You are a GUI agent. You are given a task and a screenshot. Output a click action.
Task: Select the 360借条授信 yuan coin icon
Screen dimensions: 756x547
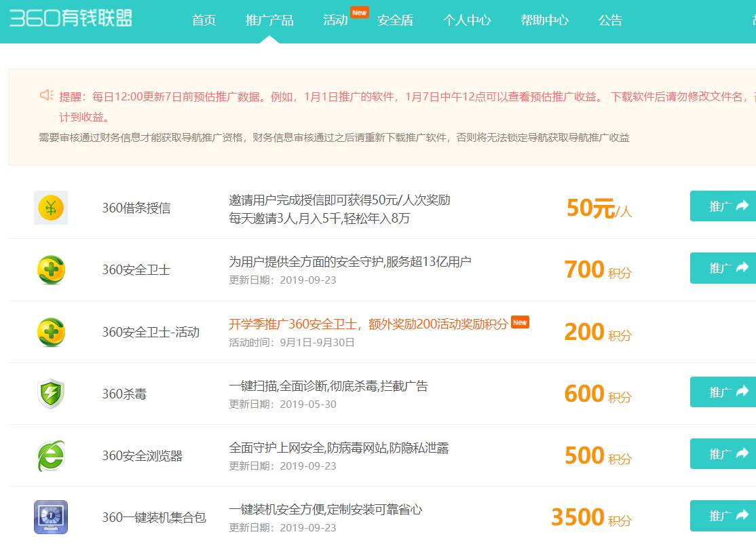50,208
